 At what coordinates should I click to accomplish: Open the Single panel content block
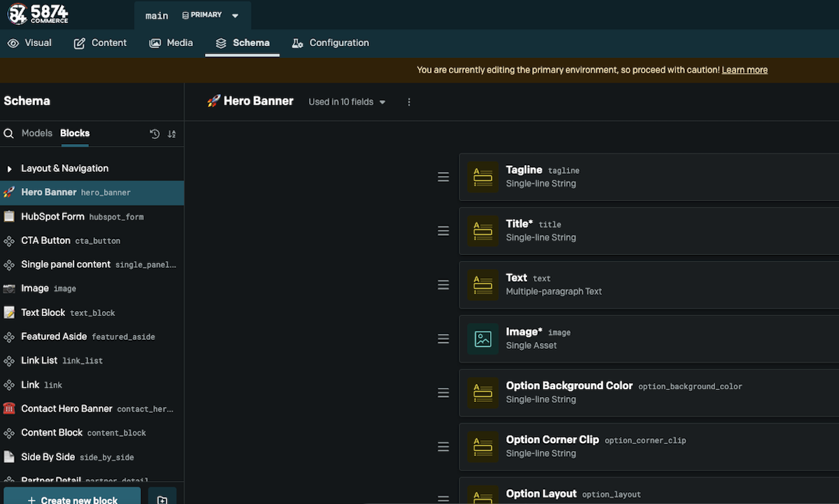pyautogui.click(x=92, y=264)
